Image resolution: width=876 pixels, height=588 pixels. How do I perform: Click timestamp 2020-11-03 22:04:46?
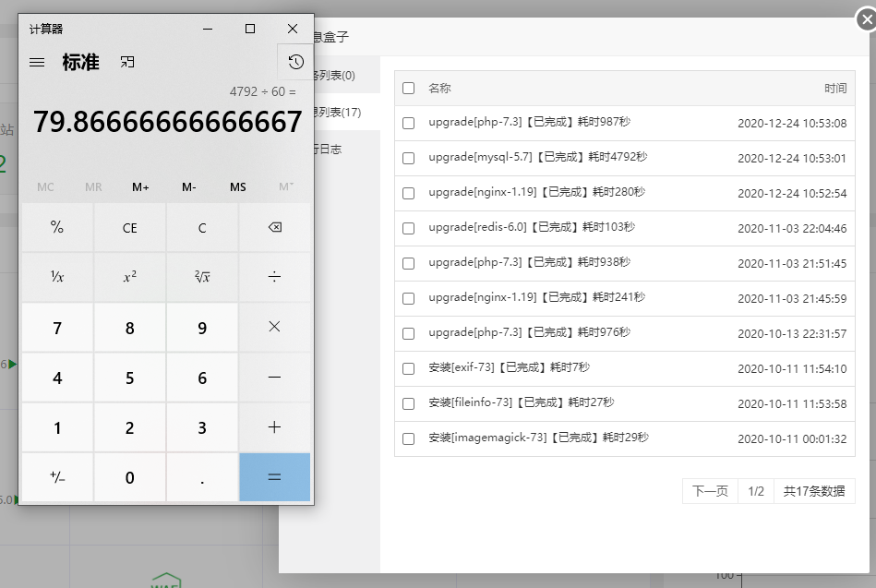(x=792, y=228)
